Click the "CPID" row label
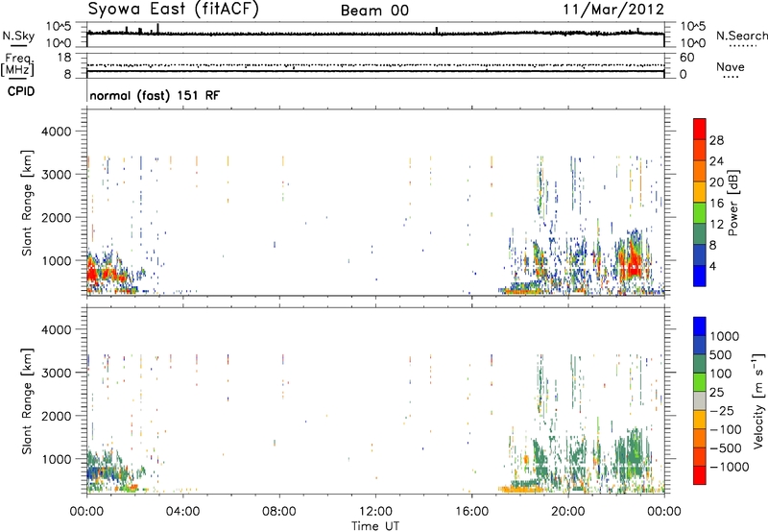768x532 pixels. click(21, 91)
